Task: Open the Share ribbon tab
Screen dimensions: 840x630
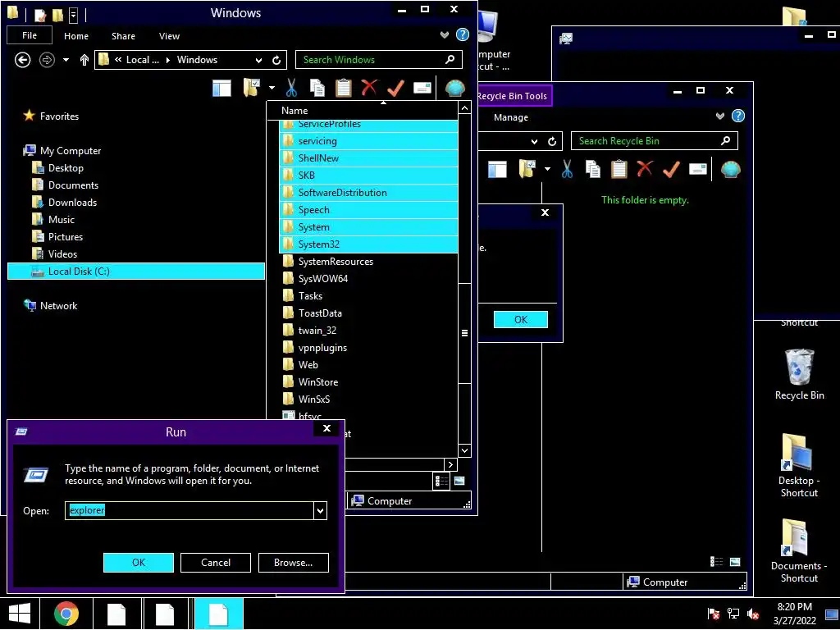Action: click(x=123, y=36)
